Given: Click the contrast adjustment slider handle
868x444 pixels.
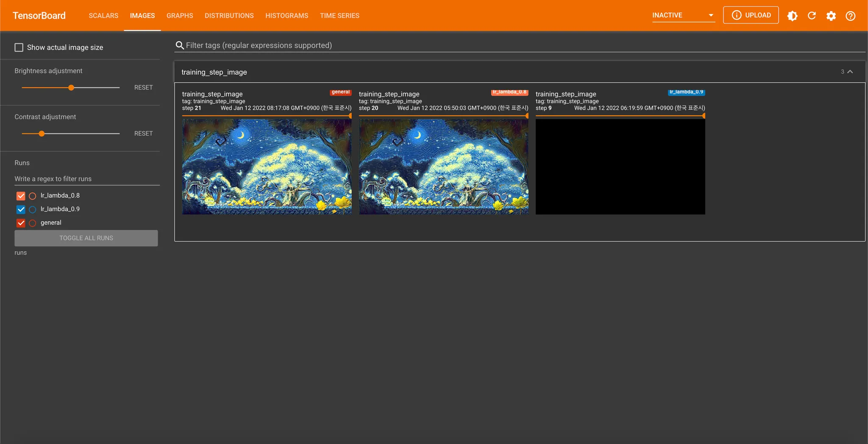Looking at the screenshot, I should pos(42,133).
